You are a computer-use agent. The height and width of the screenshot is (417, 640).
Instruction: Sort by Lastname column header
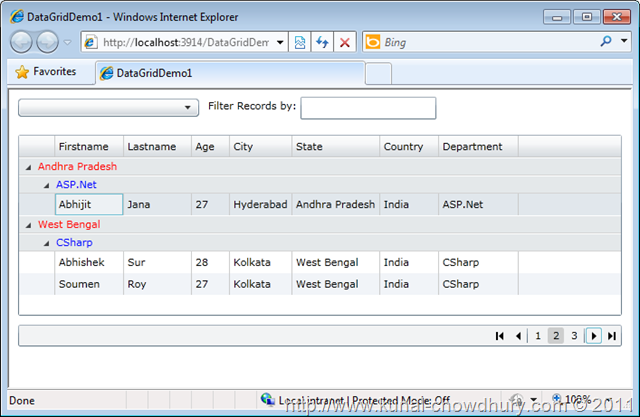pyautogui.click(x=158, y=146)
